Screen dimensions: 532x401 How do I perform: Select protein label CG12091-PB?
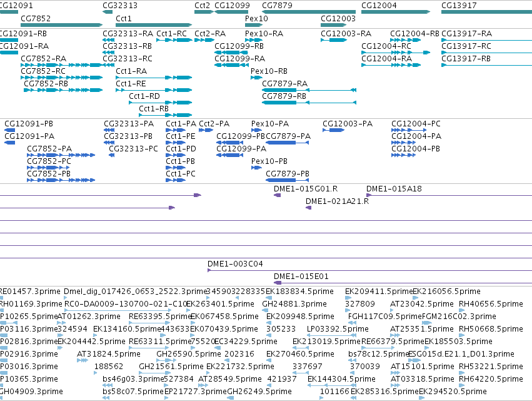click(29, 124)
